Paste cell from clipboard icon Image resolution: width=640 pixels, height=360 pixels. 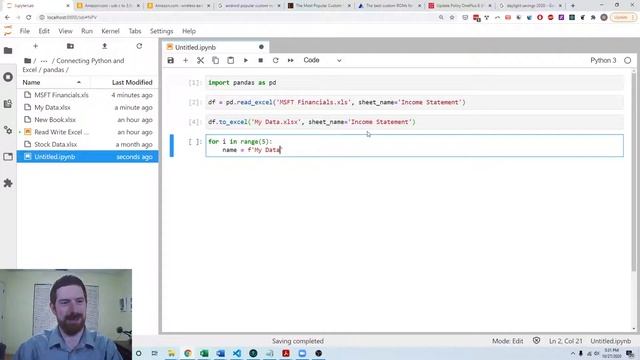(231, 60)
